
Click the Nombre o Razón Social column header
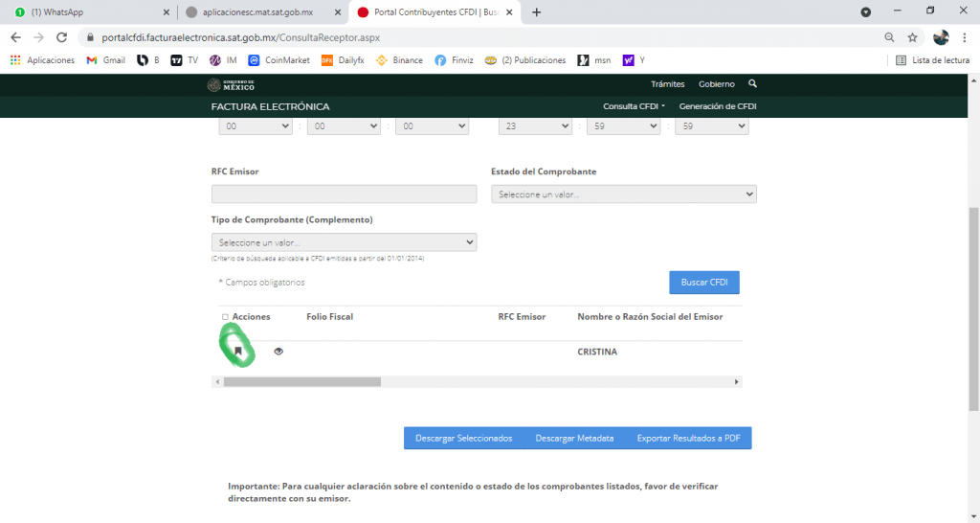[x=650, y=316]
